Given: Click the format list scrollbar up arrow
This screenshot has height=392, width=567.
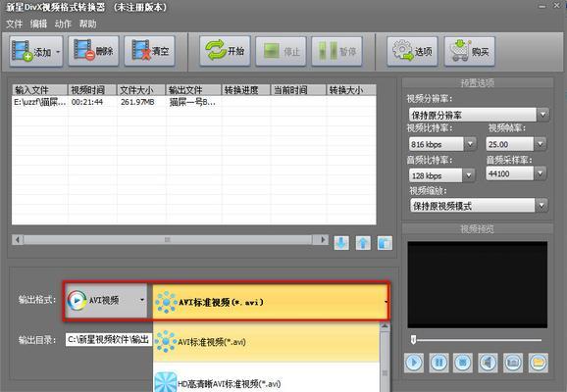Looking at the screenshot, I should click(x=385, y=327).
